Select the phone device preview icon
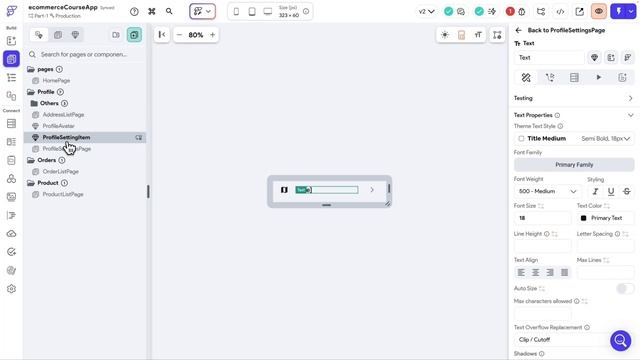This screenshot has height=360, width=640. (x=236, y=11)
